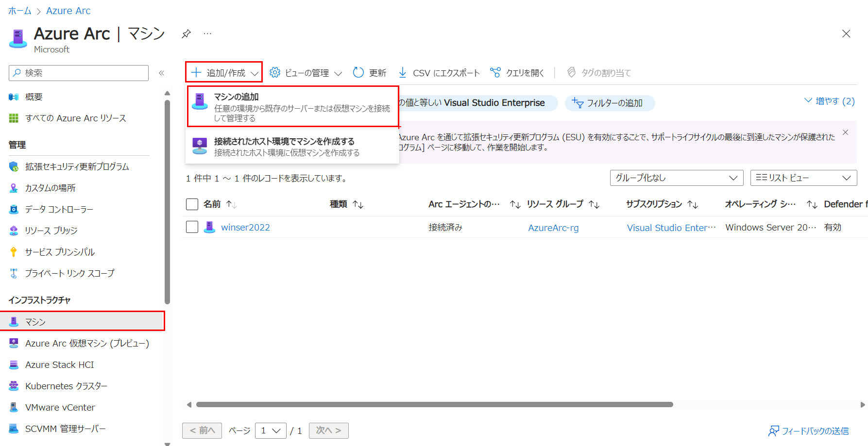Collapse the sidebar with double chevron
Image resolution: width=868 pixels, height=446 pixels.
[162, 73]
